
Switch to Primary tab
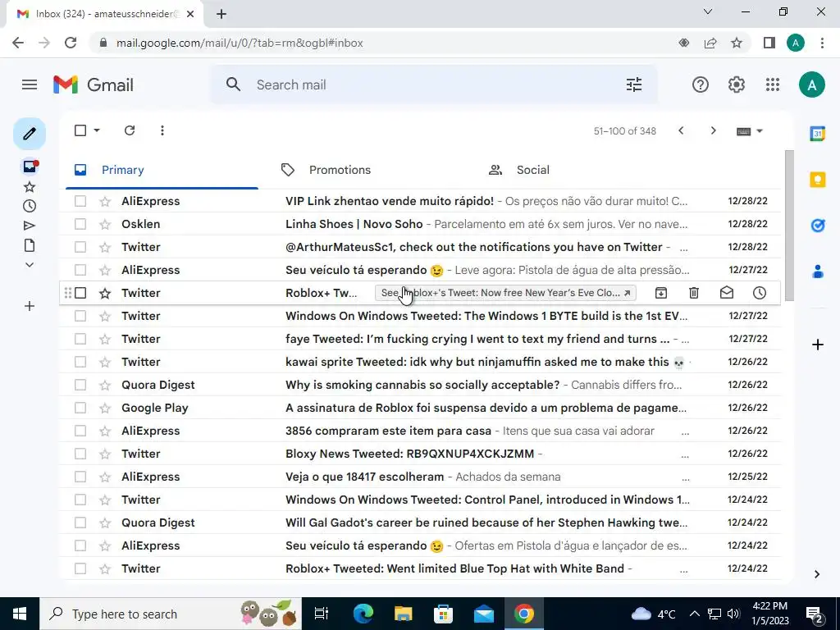(x=162, y=170)
